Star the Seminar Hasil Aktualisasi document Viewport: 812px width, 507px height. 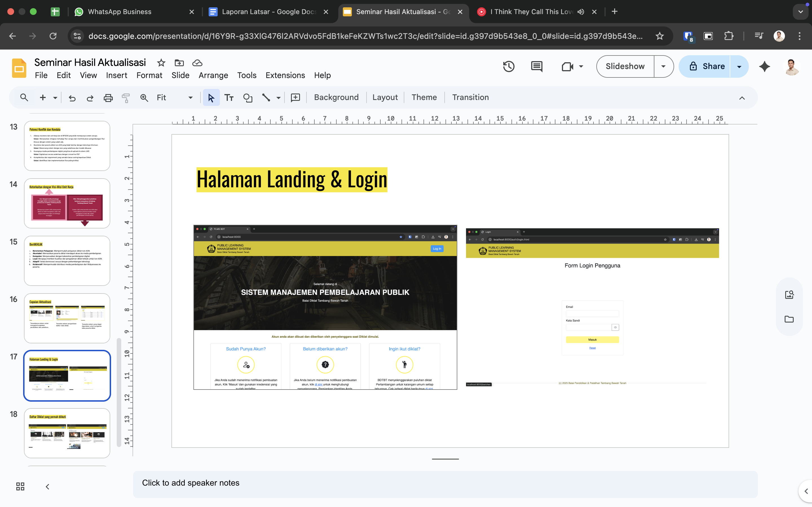[x=161, y=63]
